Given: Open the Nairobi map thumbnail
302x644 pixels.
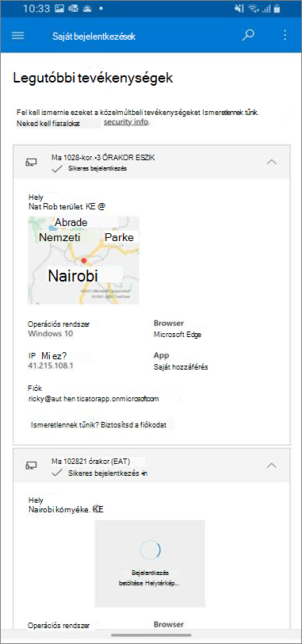Looking at the screenshot, I should point(83,260).
